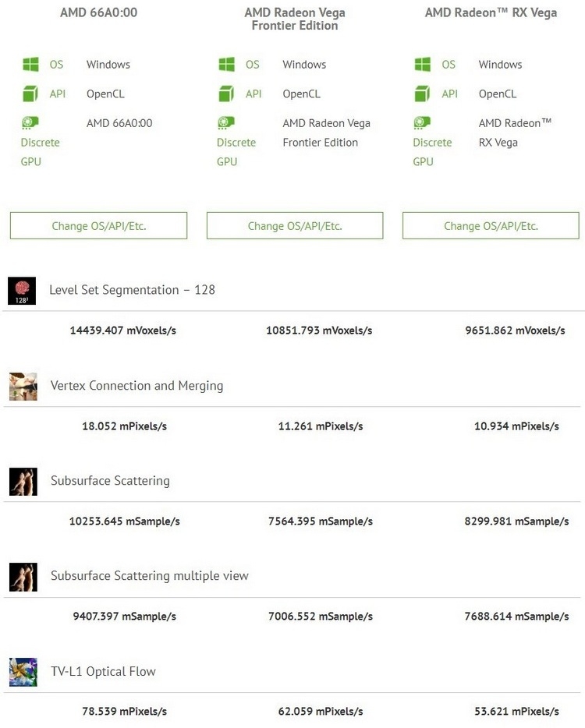Click the AMD Radeon Vega Frontier Edition heading
Screen dimensions: 585x728
pos(295,19)
